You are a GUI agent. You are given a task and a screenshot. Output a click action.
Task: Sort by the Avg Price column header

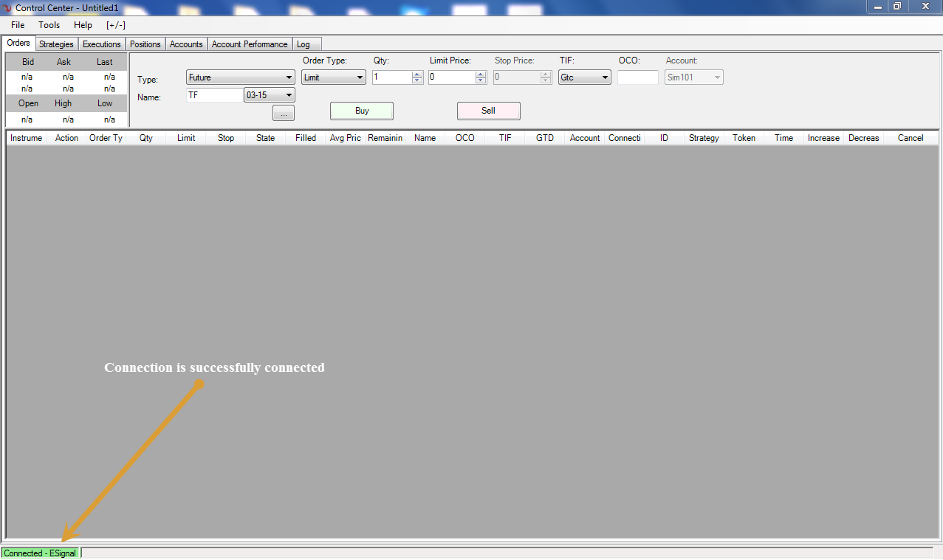346,138
